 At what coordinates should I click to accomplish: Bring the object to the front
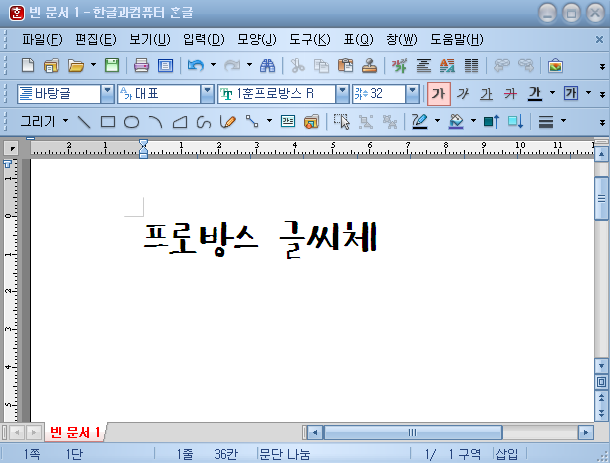click(491, 122)
